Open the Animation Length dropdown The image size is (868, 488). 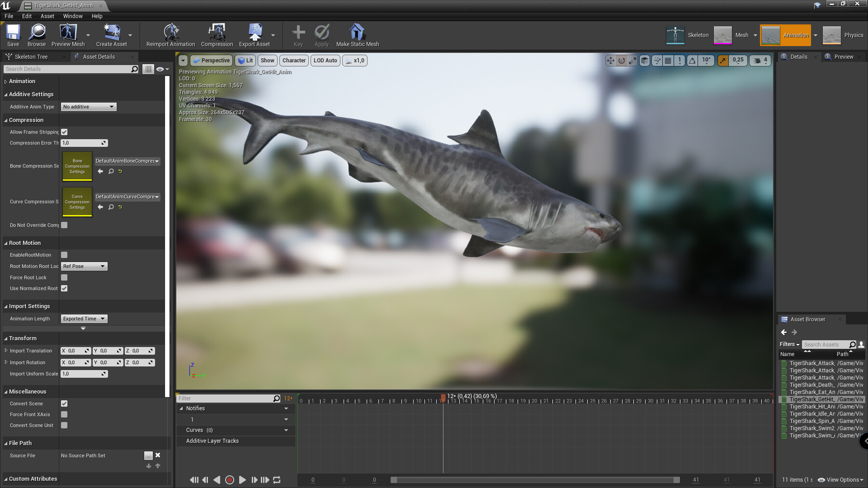(83, 318)
